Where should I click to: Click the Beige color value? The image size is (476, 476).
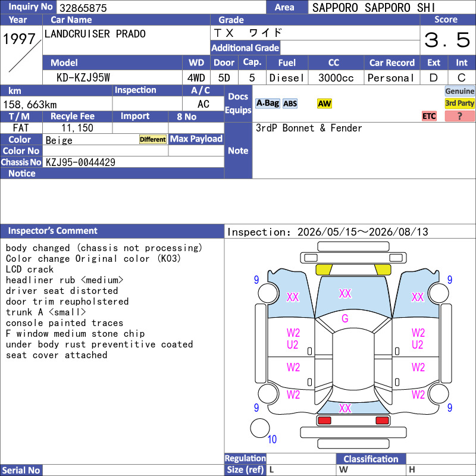59,140
